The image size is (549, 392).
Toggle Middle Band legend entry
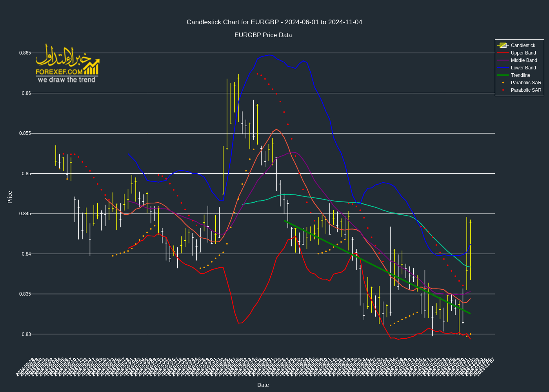(x=519, y=60)
